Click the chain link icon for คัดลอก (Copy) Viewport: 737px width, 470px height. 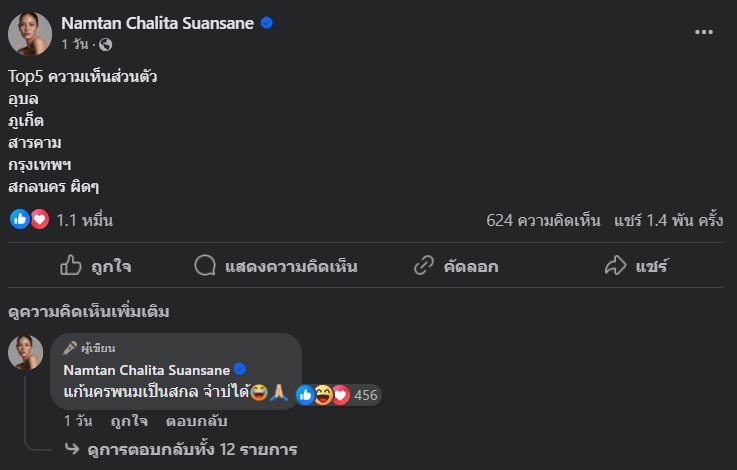click(x=424, y=266)
